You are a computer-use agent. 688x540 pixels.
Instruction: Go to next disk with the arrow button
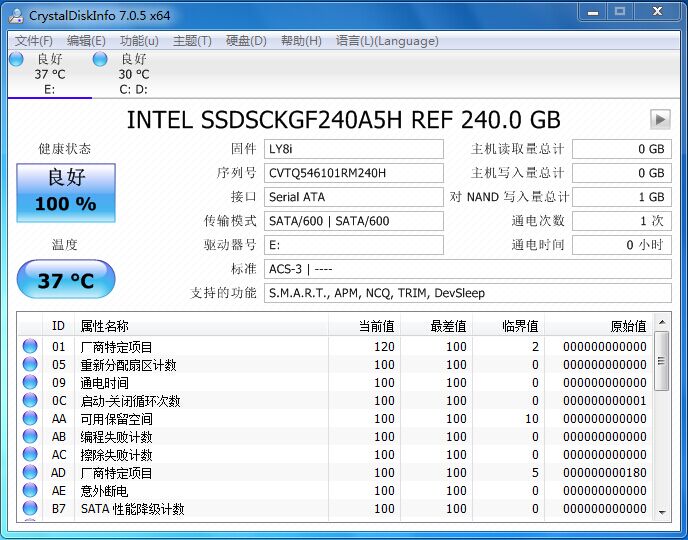pos(660,119)
